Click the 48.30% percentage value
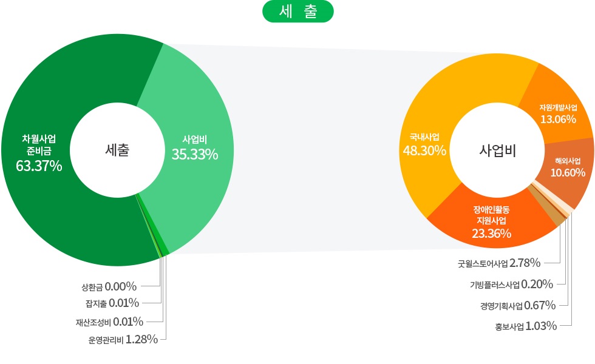This screenshot has height=364, width=595. tap(424, 150)
